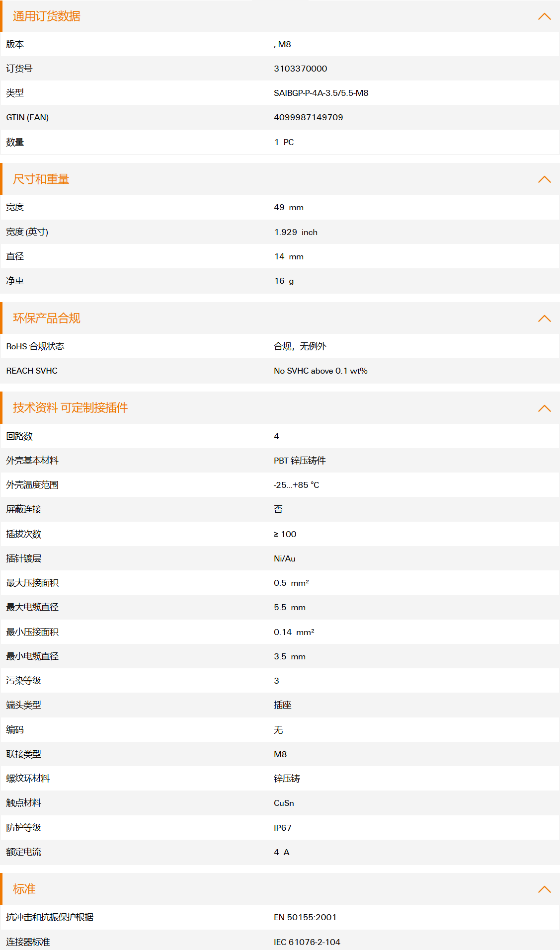
Task: Click 螺纹环材料 value 锌压铸
Action: (x=287, y=779)
